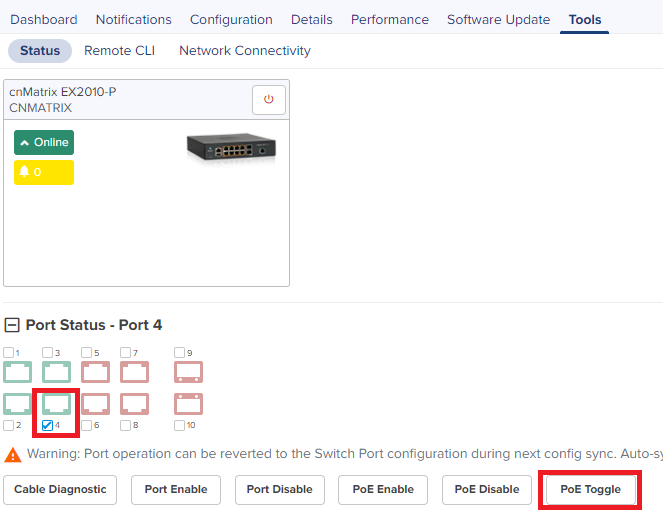663x511 pixels.
Task: Click the PoE Enable button
Action: point(383,489)
